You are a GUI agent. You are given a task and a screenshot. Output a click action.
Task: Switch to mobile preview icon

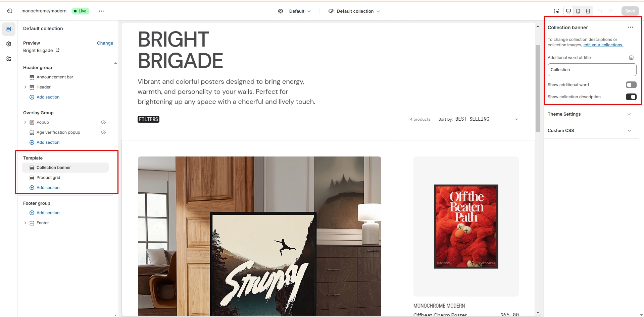tap(578, 11)
